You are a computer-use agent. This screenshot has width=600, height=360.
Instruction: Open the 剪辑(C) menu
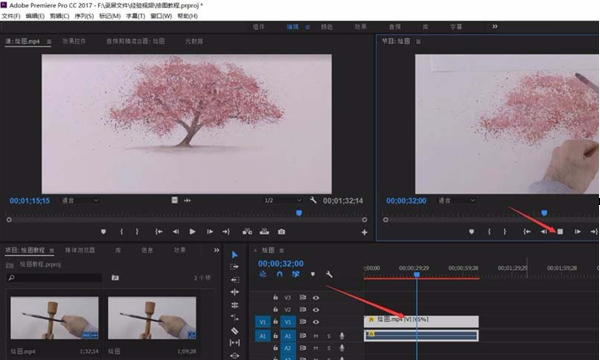pyautogui.click(x=59, y=16)
